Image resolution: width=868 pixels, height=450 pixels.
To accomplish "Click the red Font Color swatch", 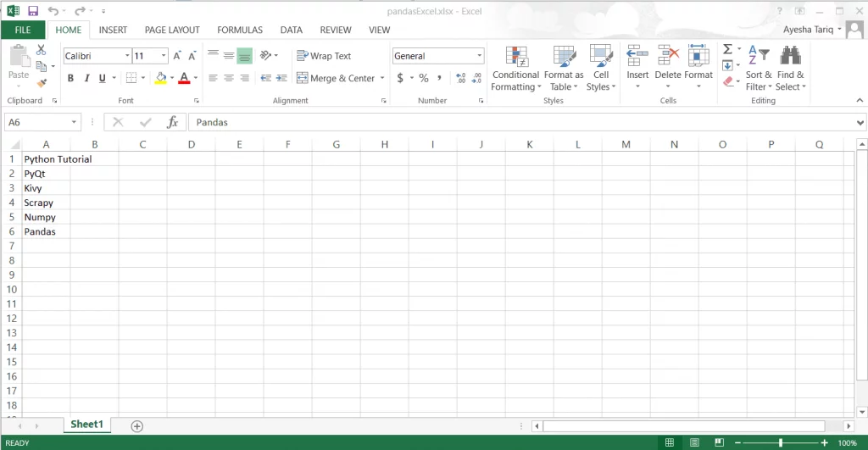I will (x=184, y=78).
